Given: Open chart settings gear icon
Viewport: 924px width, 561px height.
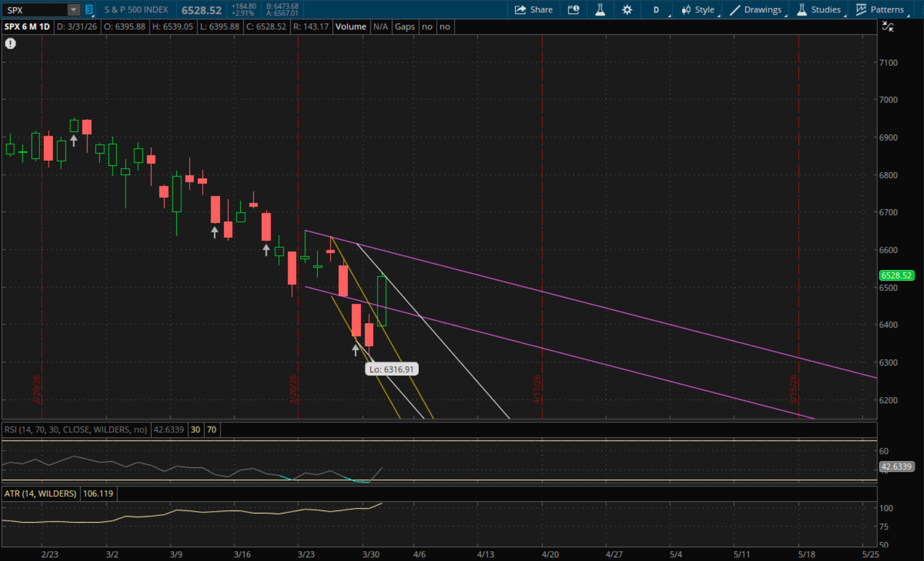Looking at the screenshot, I should coord(627,10).
